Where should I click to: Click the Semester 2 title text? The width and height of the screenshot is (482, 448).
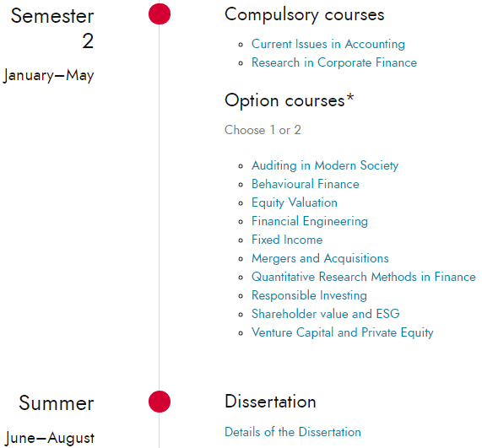pos(52,29)
